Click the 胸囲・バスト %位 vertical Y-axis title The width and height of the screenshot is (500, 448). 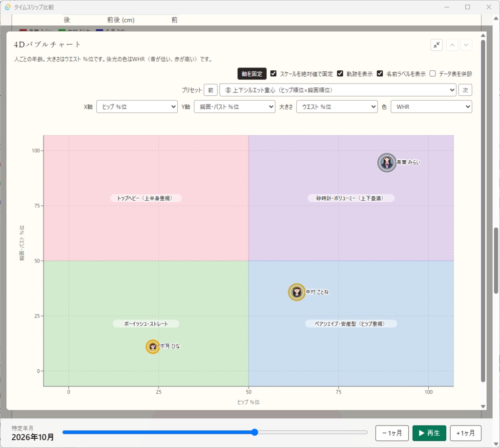click(x=21, y=243)
